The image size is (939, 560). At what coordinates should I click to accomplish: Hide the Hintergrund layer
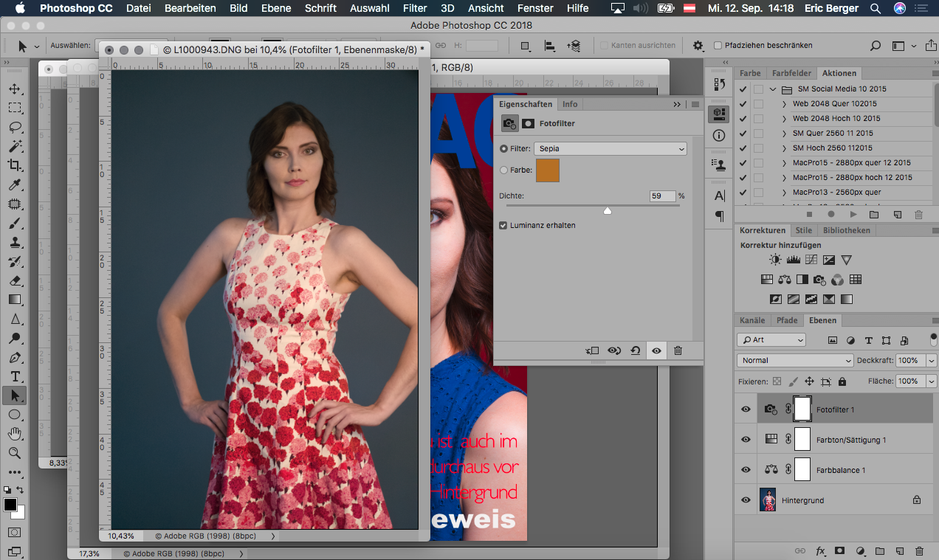click(746, 500)
